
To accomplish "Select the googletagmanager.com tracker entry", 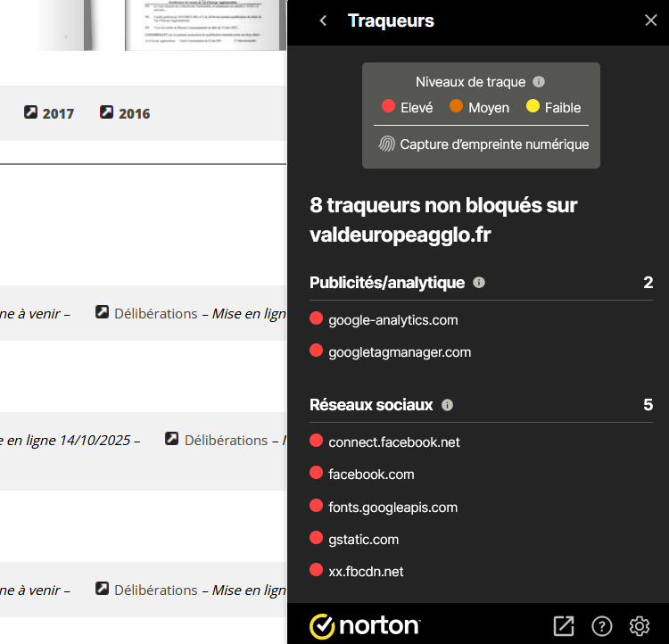I will coord(399,352).
